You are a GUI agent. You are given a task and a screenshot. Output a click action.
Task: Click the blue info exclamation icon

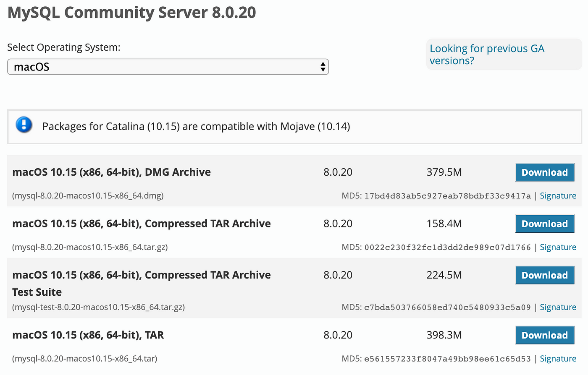24,125
